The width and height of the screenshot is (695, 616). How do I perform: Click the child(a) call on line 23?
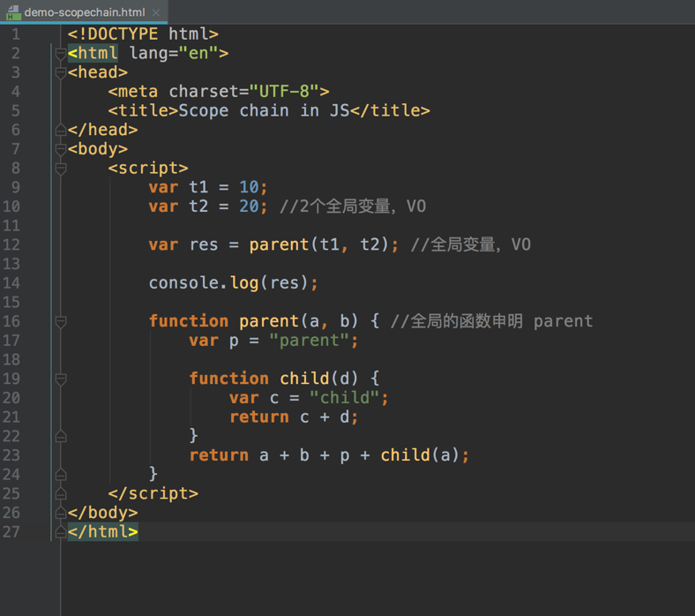(x=420, y=455)
